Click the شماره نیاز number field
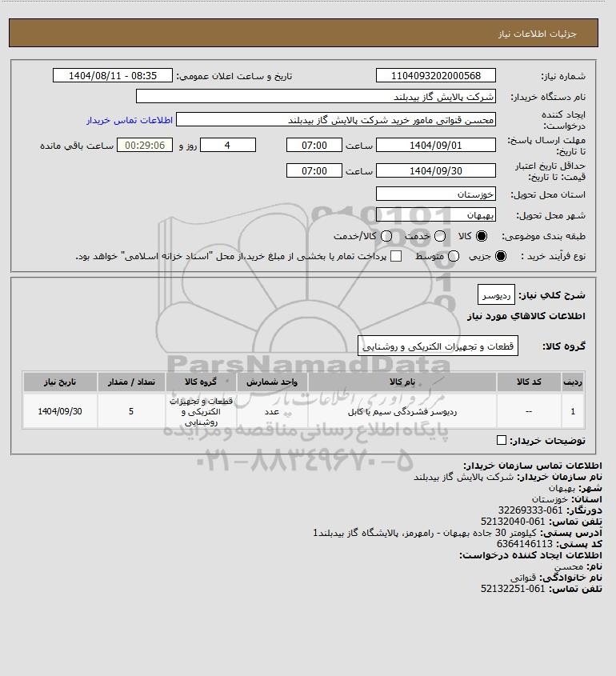This screenshot has height=676, width=616. [436, 75]
